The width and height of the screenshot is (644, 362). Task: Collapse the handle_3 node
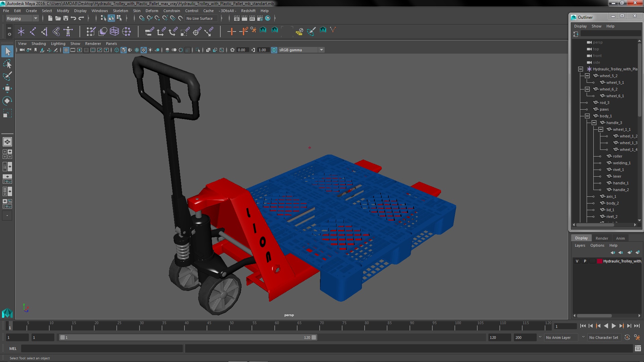pos(594,123)
